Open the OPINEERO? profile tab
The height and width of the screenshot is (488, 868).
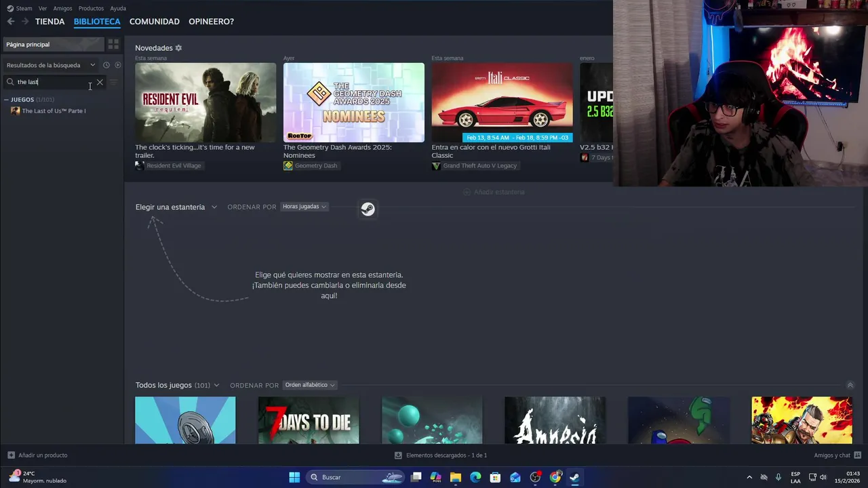click(x=211, y=22)
